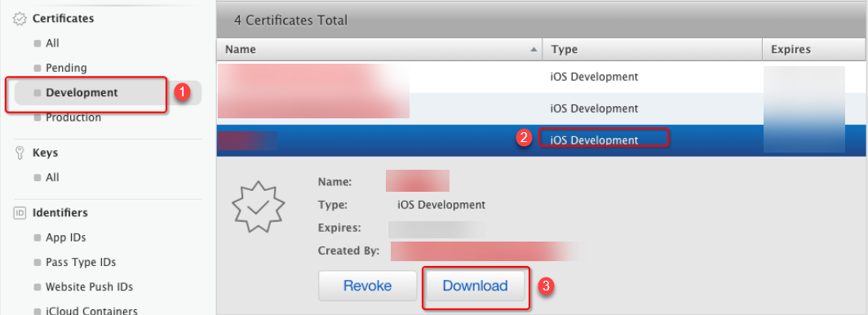Viewport: 868px width, 315px height.
Task: Open All certificates in sidebar
Action: coord(52,43)
